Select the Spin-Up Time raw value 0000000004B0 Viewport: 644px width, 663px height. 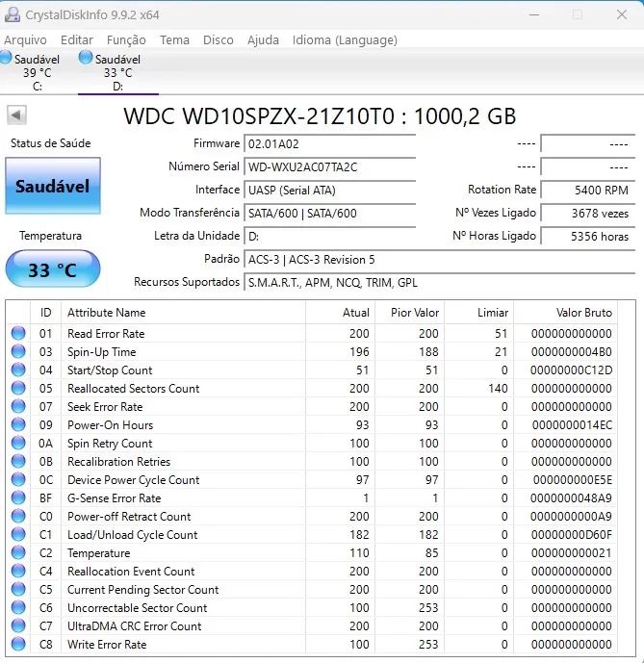[571, 352]
